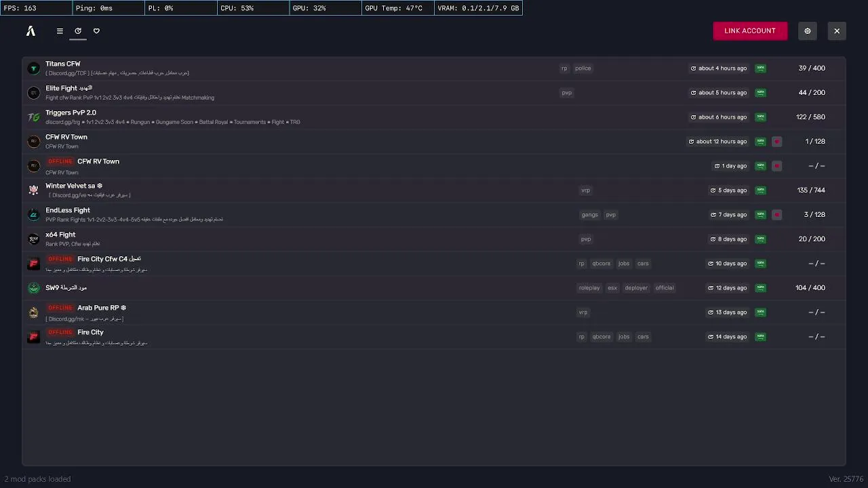
Task: Click the 'gangs' tag on EndLess Fight
Action: point(590,215)
